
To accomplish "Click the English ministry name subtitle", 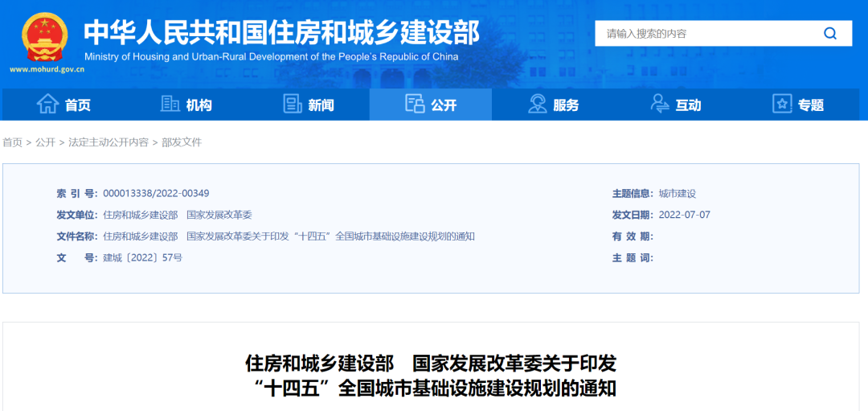I will (272, 56).
